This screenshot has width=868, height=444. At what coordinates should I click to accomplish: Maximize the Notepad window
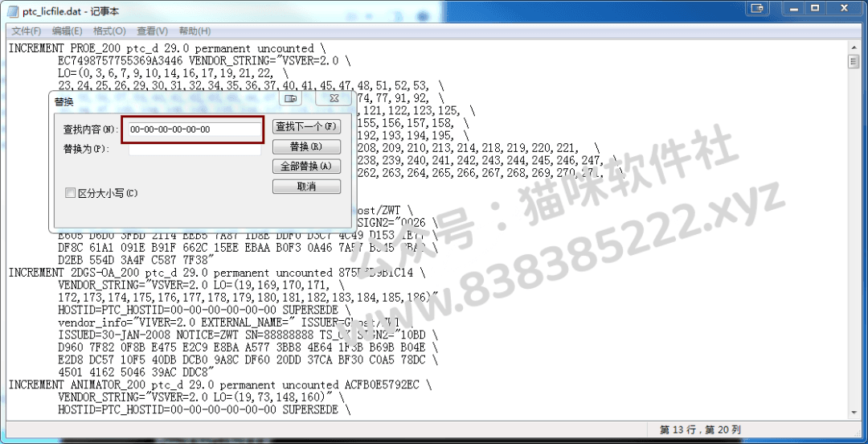(816, 8)
